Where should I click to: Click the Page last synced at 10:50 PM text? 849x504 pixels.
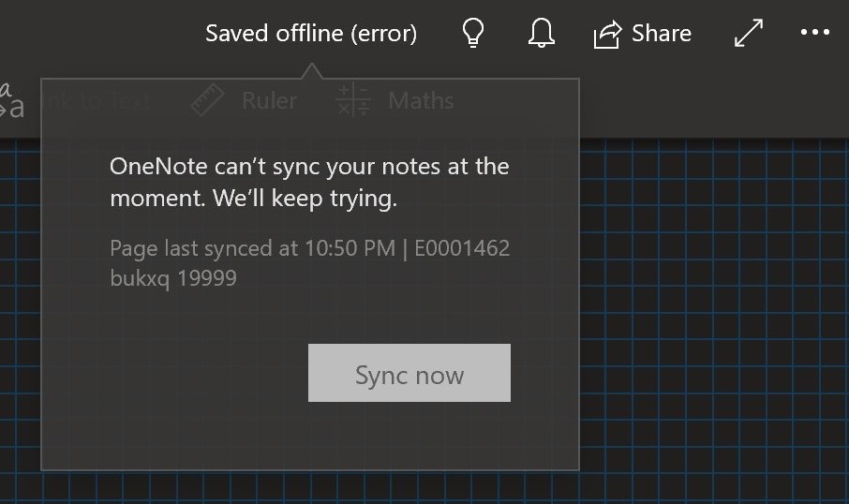coord(253,248)
